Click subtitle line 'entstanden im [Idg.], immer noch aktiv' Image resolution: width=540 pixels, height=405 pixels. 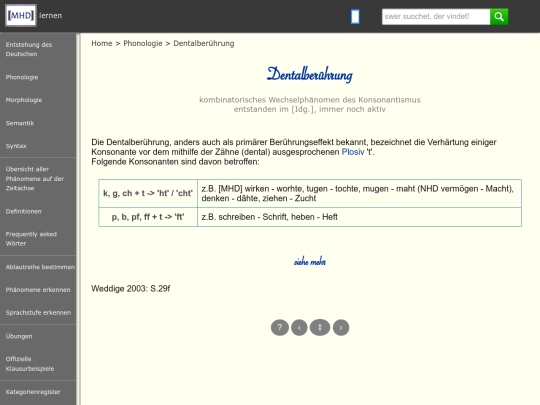310,109
